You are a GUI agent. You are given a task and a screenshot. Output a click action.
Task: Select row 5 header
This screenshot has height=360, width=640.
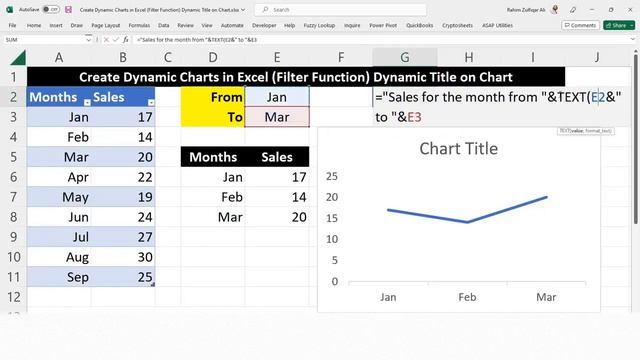point(13,157)
